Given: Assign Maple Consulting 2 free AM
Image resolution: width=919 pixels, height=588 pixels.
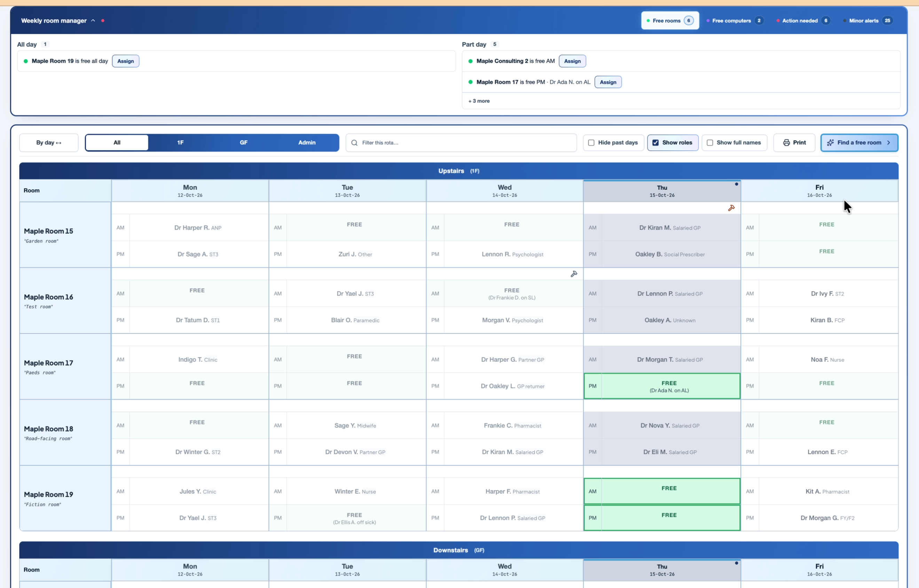Looking at the screenshot, I should (572, 61).
